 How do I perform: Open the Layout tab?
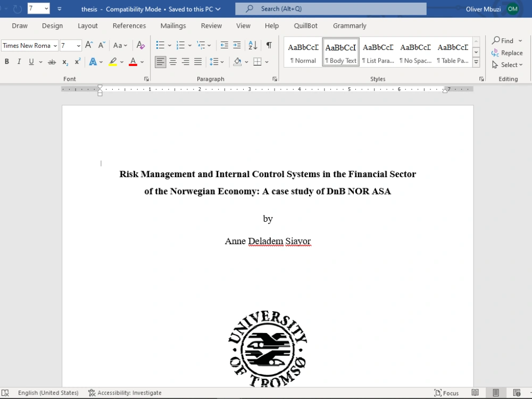click(88, 26)
